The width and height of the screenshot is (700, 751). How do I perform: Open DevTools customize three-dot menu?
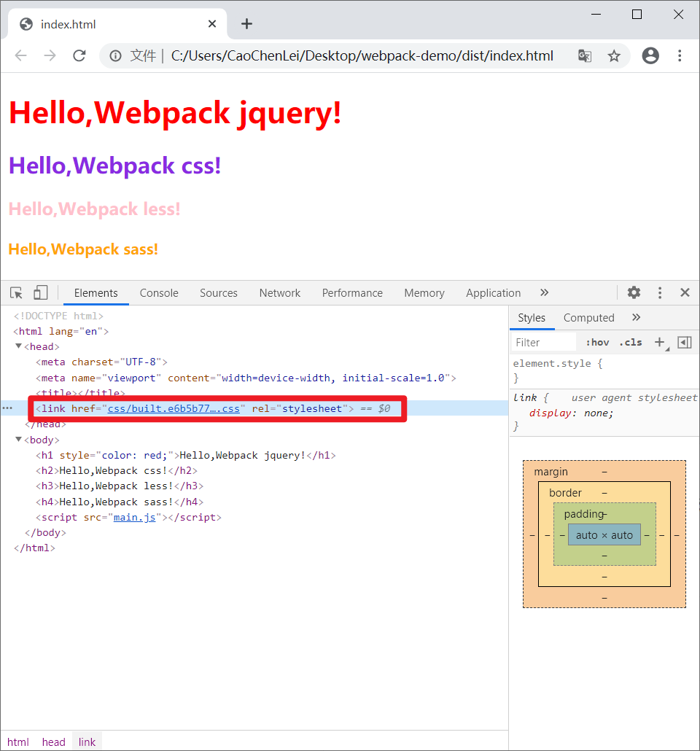tap(660, 292)
